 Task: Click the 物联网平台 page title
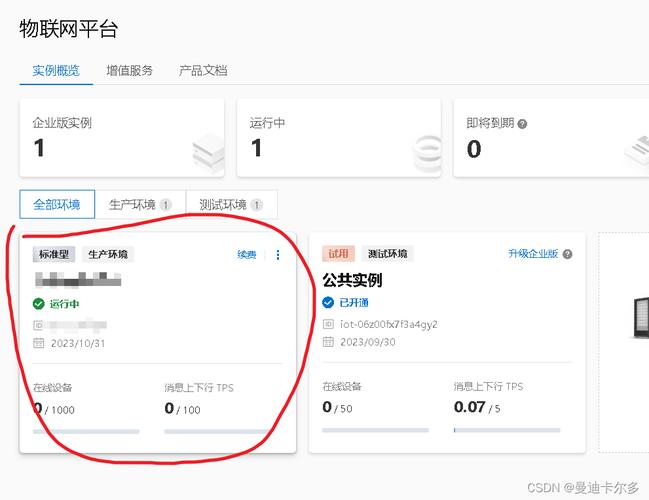[x=69, y=29]
